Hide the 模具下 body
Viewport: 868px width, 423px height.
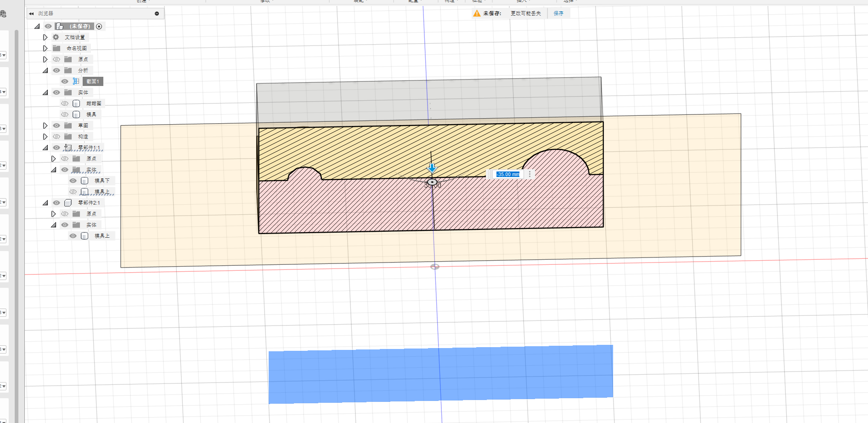coord(73,181)
